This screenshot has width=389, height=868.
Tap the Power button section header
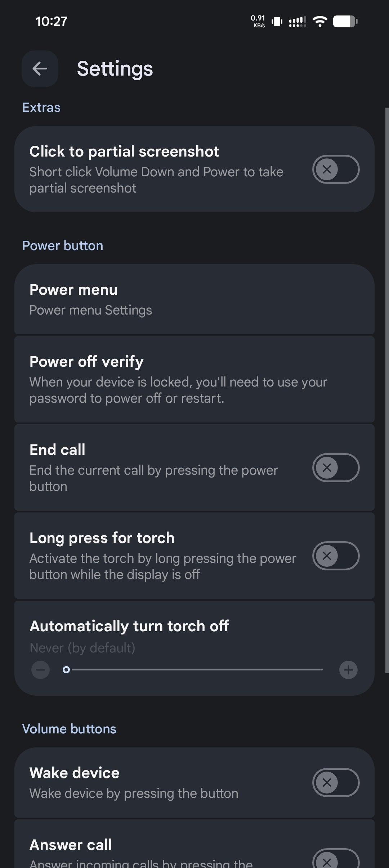coord(63,246)
